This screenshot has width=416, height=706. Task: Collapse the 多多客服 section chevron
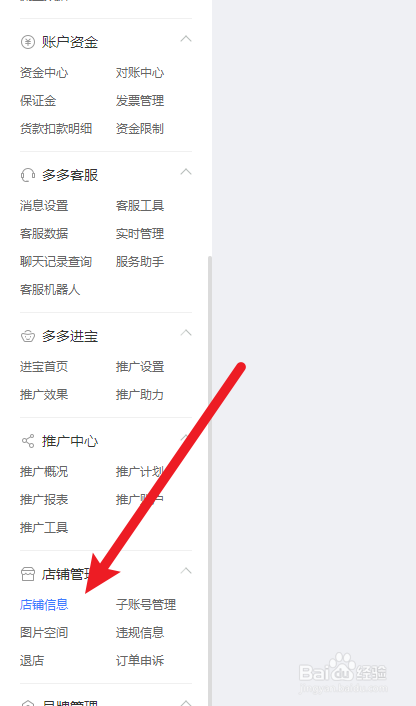click(x=186, y=172)
